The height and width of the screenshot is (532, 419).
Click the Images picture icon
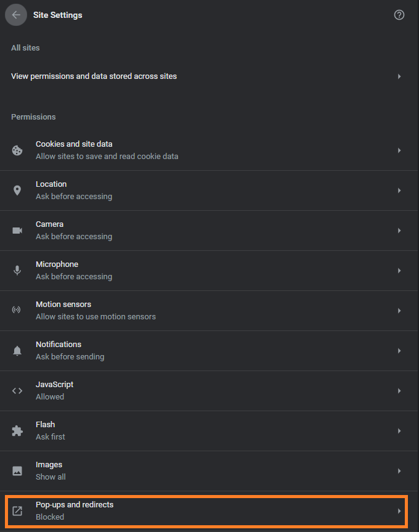point(17,471)
